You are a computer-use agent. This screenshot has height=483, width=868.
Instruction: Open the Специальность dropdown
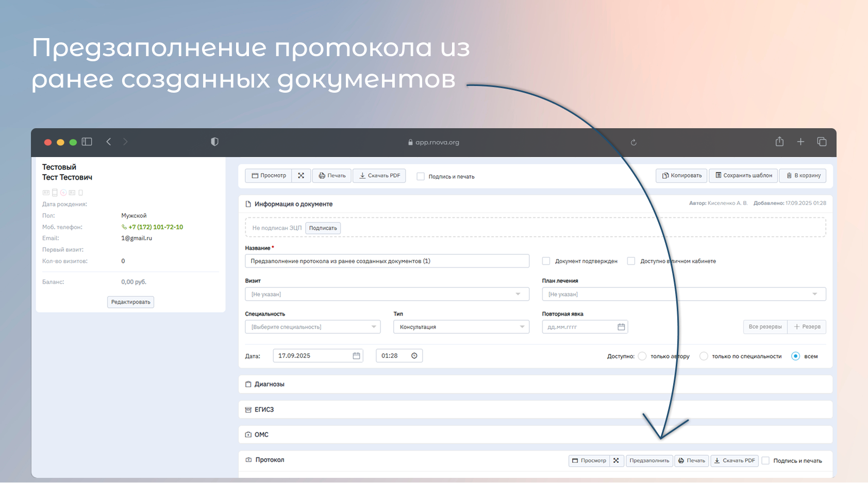[x=312, y=327]
